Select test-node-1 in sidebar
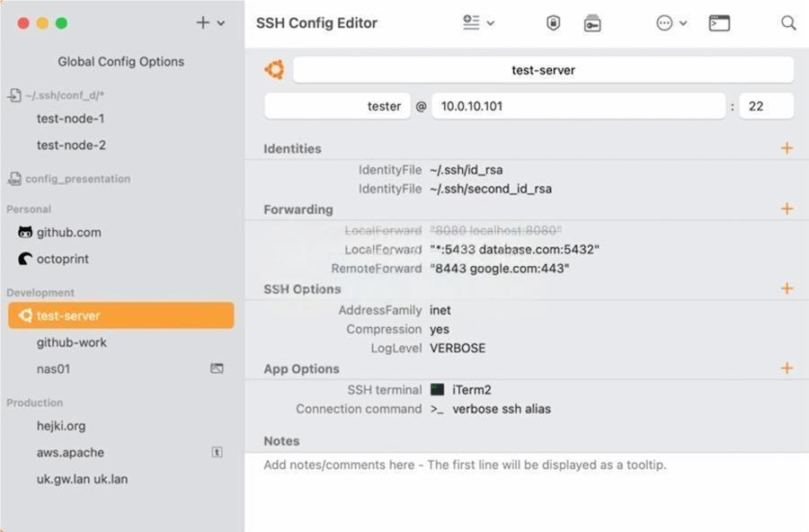809x532 pixels. [70, 118]
